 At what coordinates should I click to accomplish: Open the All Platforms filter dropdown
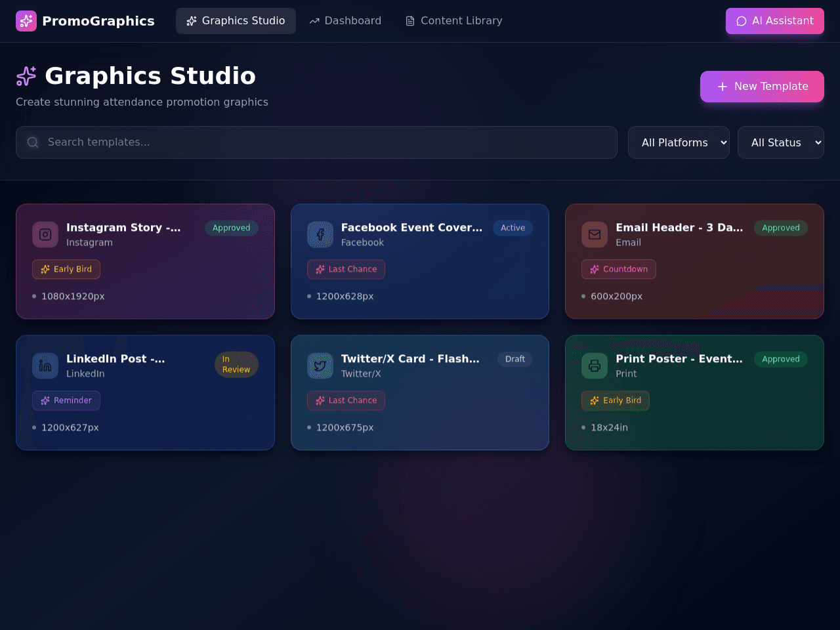(x=679, y=142)
